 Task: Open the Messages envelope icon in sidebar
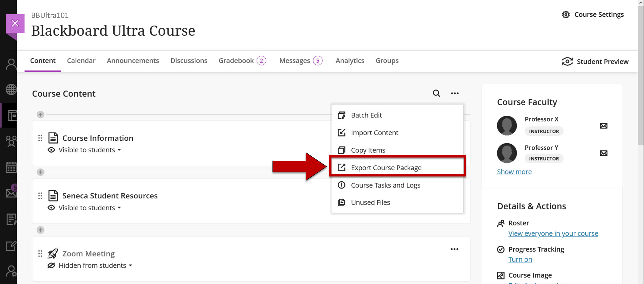coord(11,193)
